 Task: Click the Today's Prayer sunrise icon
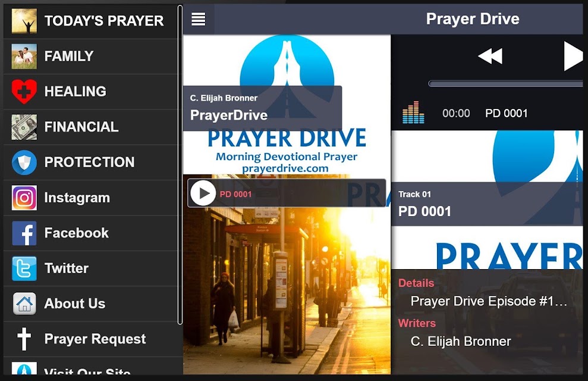pyautogui.click(x=24, y=21)
